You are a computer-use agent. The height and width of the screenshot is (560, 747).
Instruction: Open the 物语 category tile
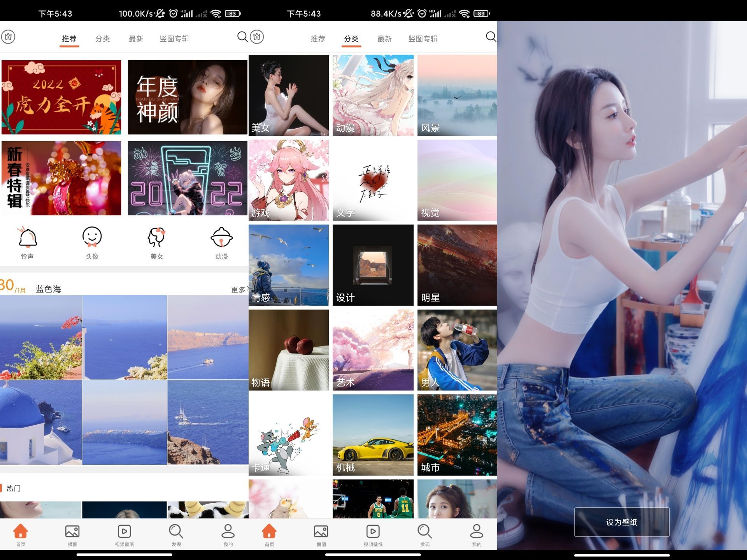tap(289, 350)
